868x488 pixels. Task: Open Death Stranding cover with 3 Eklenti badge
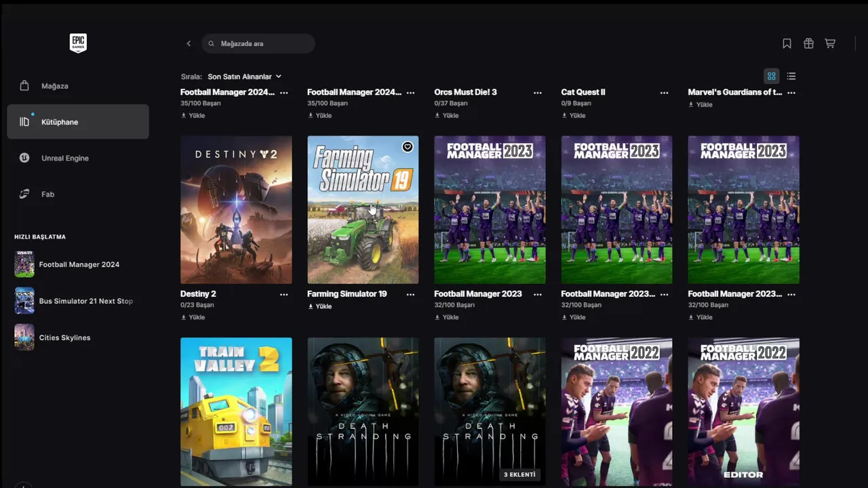[490, 411]
